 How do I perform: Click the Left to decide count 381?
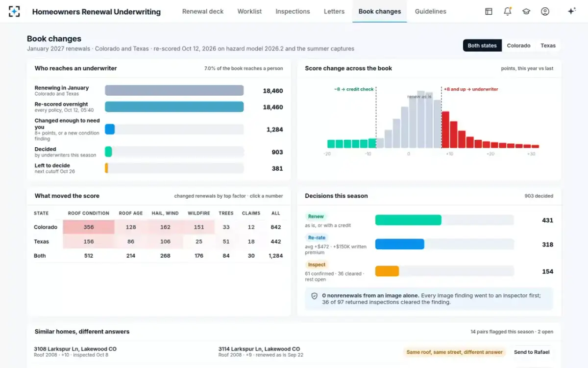(277, 168)
